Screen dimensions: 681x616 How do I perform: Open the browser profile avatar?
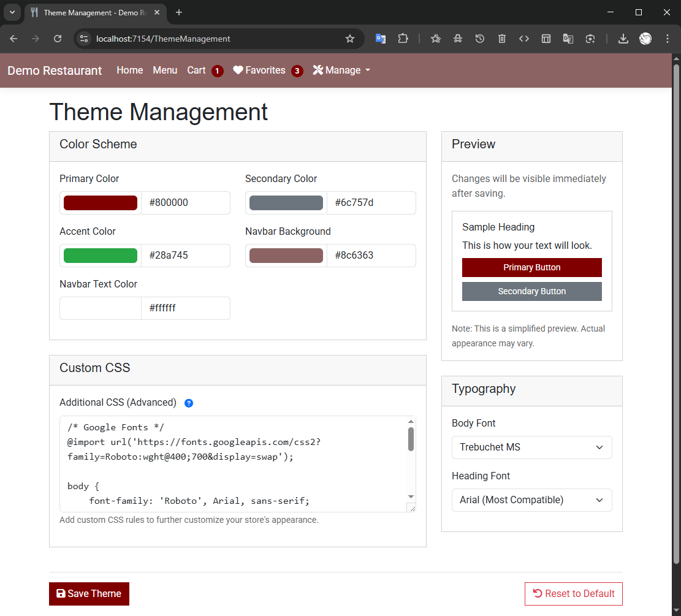coord(645,39)
